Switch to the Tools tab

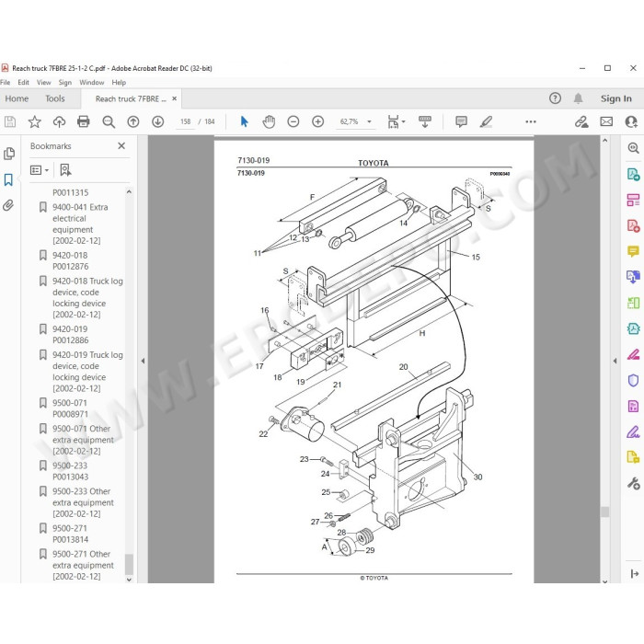(x=55, y=98)
